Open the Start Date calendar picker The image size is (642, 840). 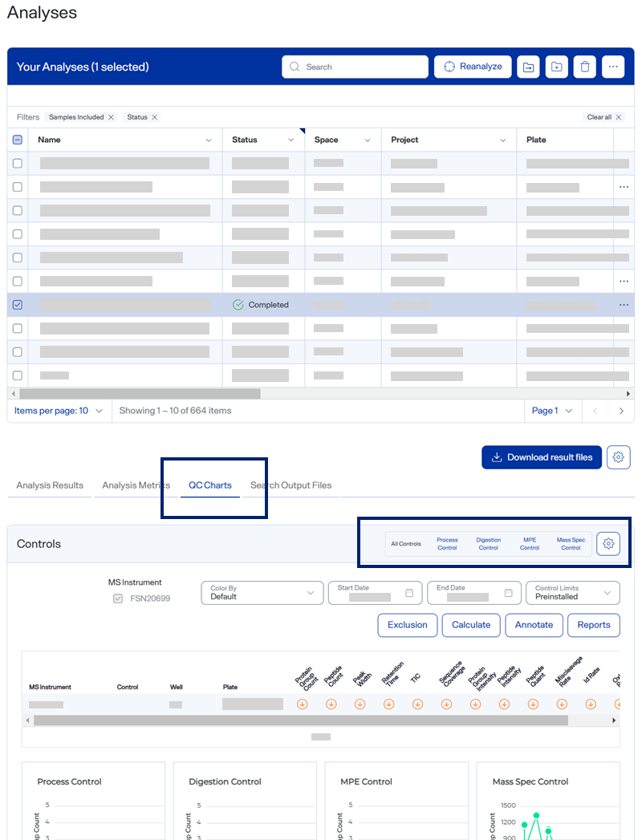click(409, 593)
